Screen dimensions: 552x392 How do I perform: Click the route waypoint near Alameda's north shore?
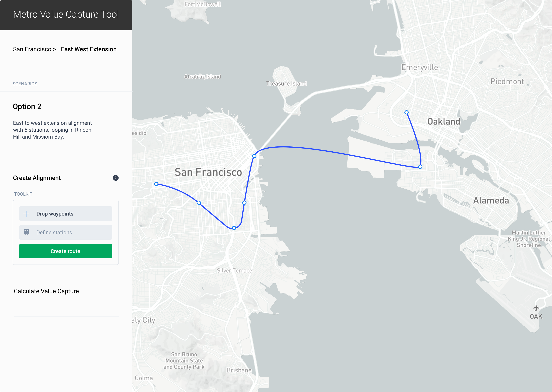pyautogui.click(x=420, y=167)
